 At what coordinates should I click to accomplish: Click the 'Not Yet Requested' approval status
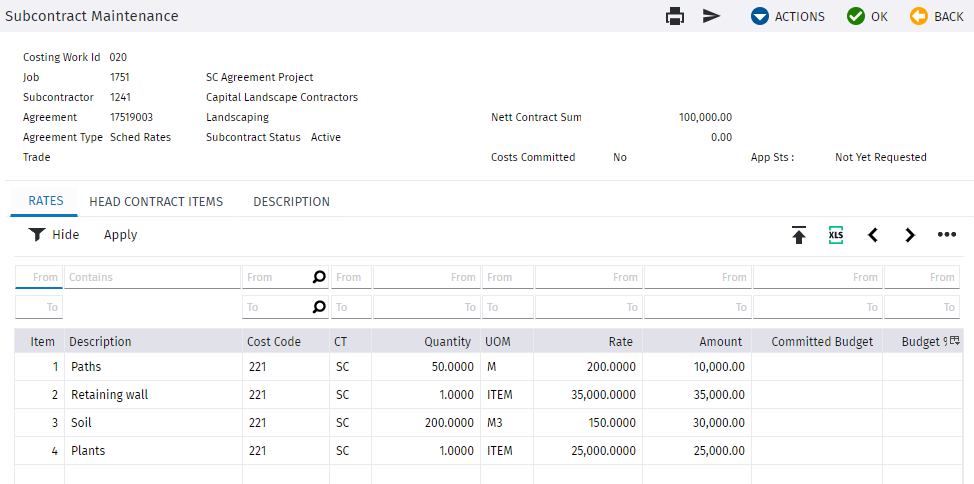(x=881, y=157)
